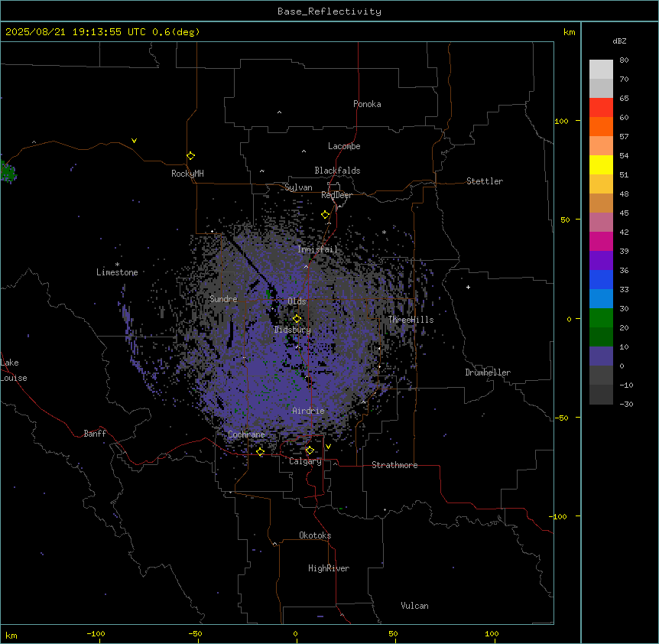Pick the magenta 39-42 dBZ legend swatch
Image resolution: width=659 pixels, height=644 pixels.
(601, 241)
